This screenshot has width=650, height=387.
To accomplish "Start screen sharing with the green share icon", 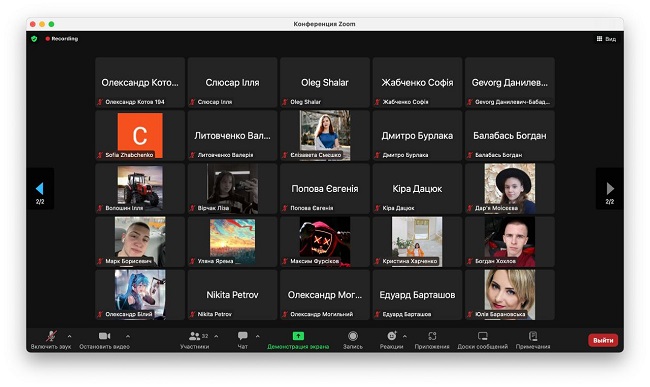I will (x=298, y=336).
